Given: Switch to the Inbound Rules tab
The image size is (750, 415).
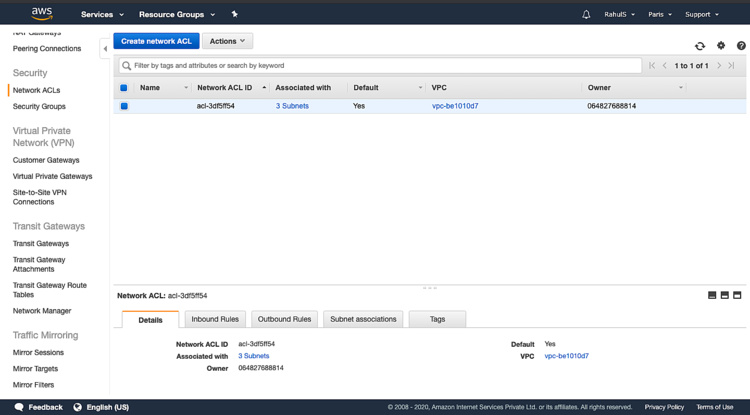Looking at the screenshot, I should (x=215, y=319).
